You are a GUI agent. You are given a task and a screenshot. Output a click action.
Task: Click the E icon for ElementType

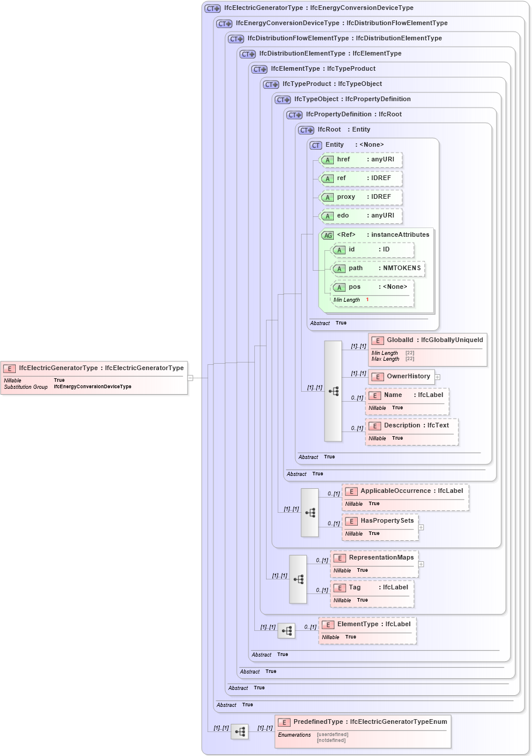click(327, 624)
